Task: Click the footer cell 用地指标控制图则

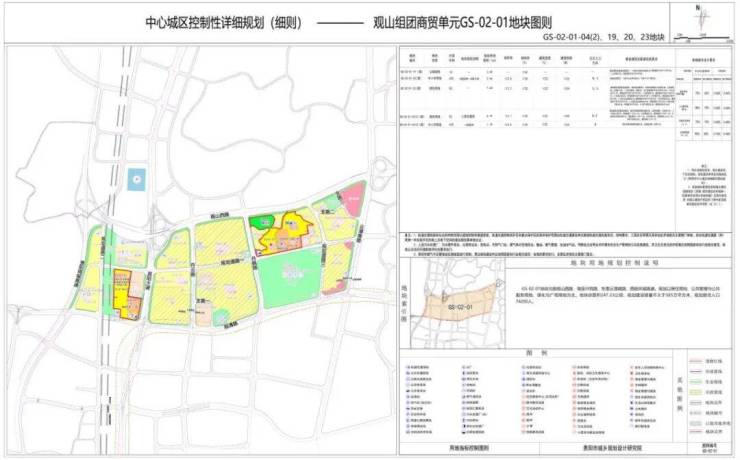Action: [x=469, y=448]
